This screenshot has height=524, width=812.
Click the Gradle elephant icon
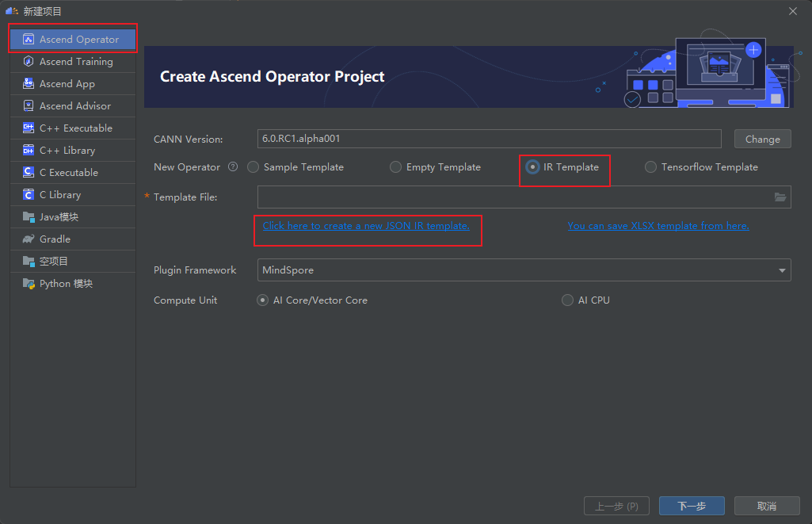tap(29, 239)
